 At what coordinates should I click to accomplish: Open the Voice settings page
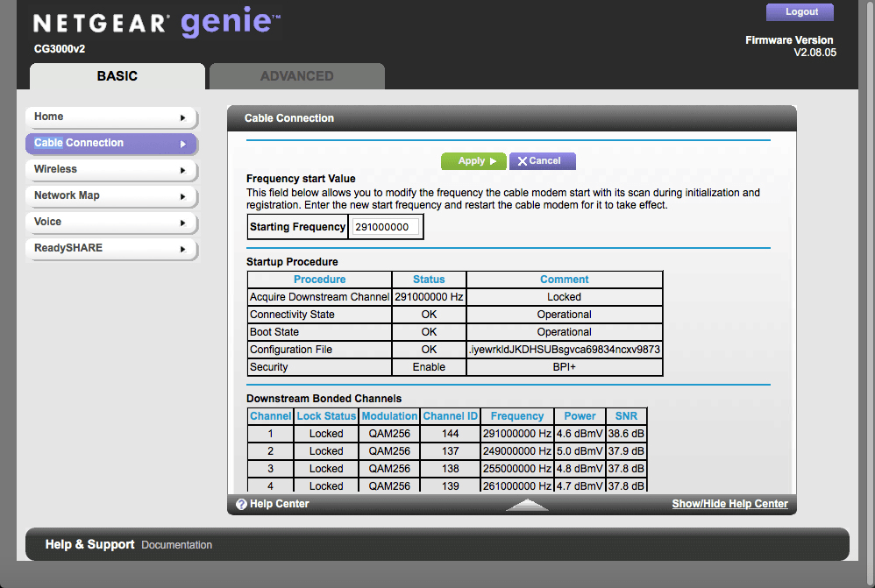coord(111,222)
